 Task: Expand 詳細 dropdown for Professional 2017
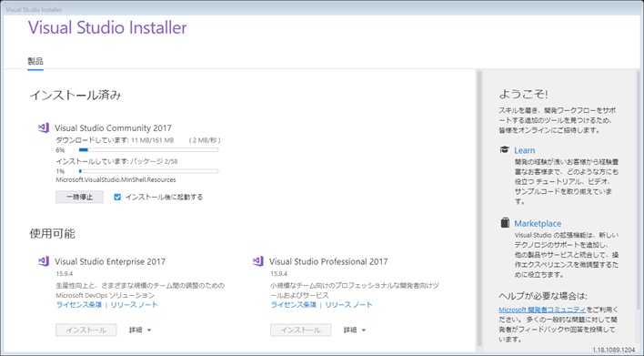pyautogui.click(x=355, y=330)
